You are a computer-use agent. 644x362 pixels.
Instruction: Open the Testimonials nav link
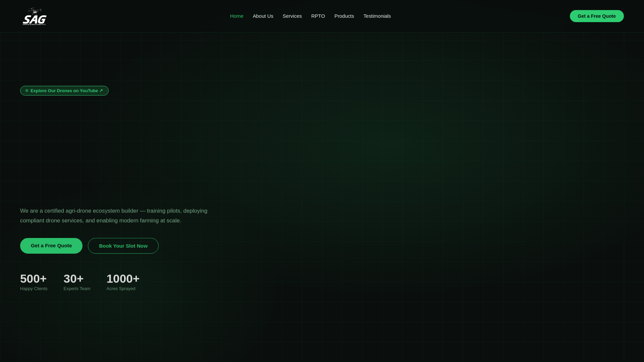[x=377, y=16]
